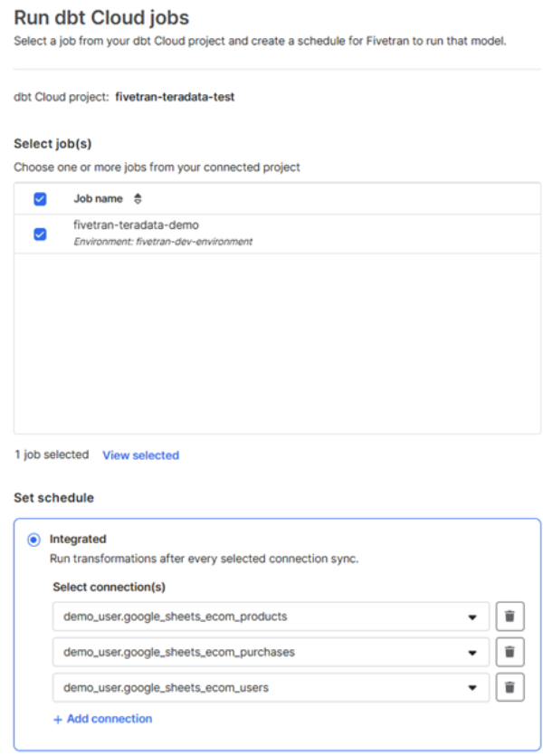Click the Job name column header

[98, 198]
